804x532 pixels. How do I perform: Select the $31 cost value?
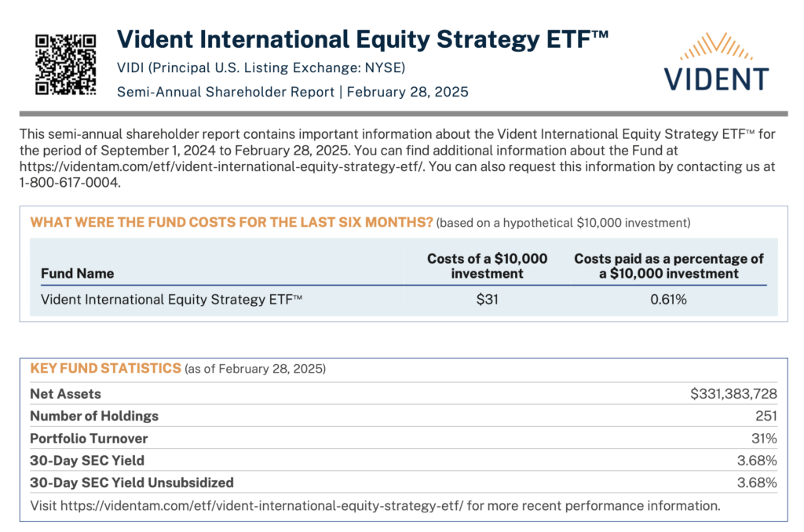[487, 299]
